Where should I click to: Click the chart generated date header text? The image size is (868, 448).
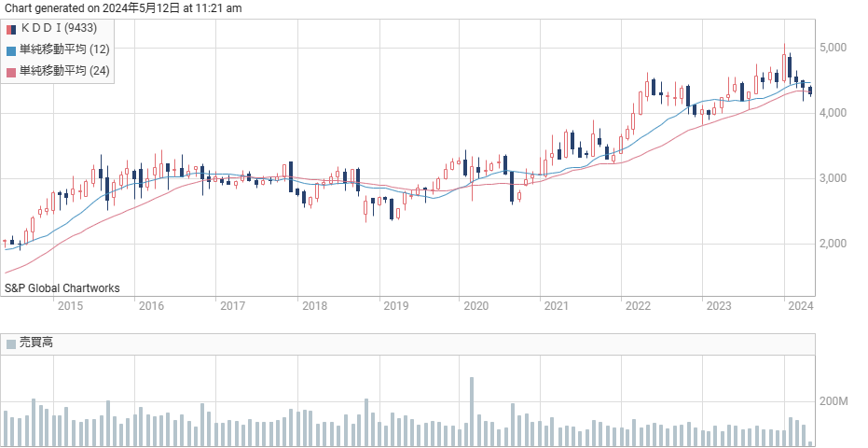[x=123, y=8]
